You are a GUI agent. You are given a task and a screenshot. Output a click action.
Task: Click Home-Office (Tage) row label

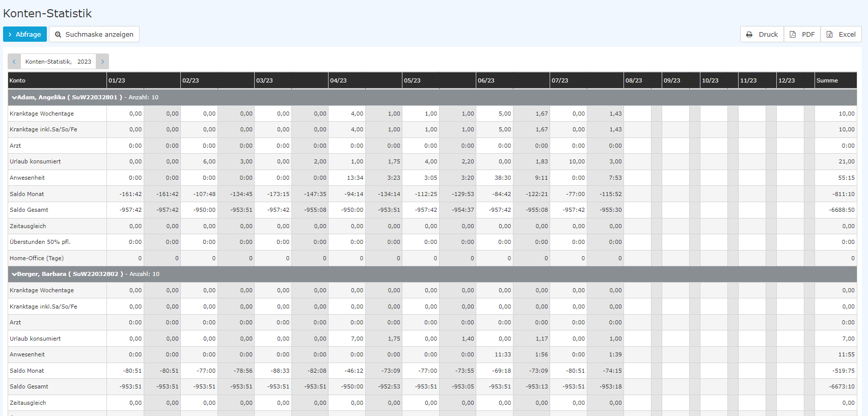click(x=37, y=258)
